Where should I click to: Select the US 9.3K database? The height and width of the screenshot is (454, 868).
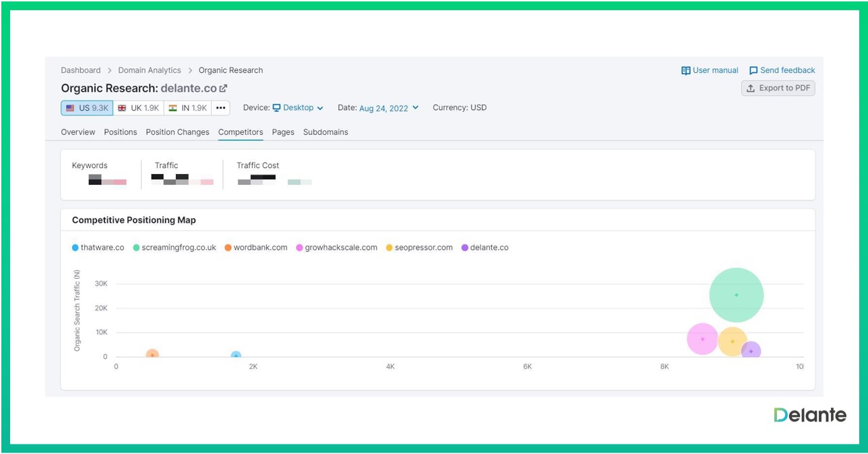[87, 108]
